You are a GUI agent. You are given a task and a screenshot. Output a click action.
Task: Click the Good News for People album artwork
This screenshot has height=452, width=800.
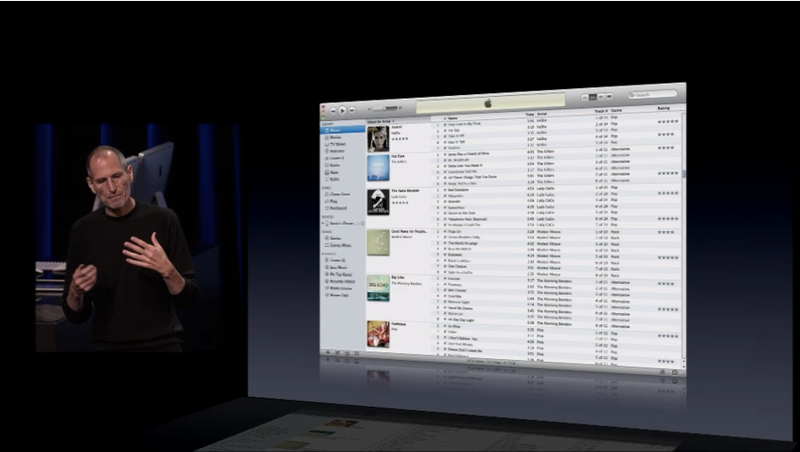pyautogui.click(x=378, y=243)
